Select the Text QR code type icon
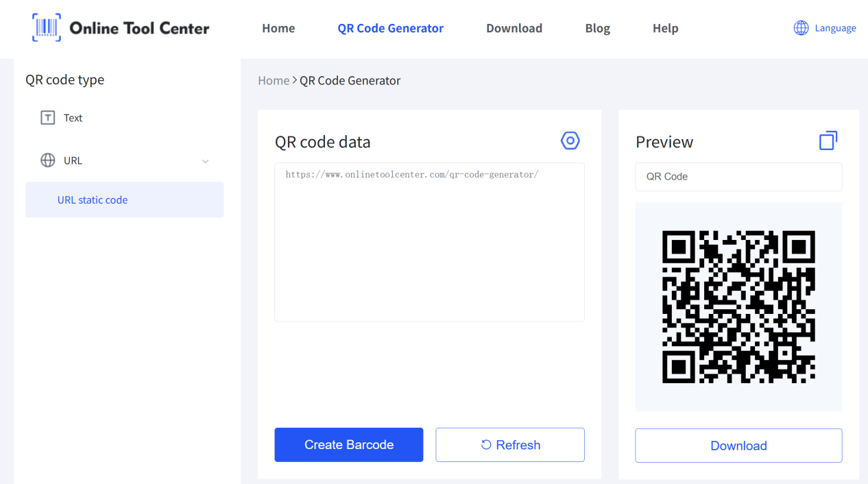This screenshot has width=868, height=484. coord(48,117)
